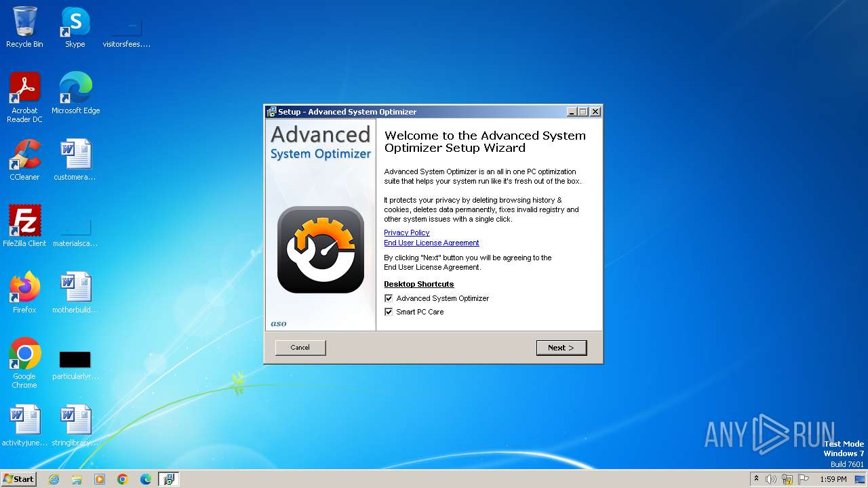
Task: Open Acrobat Reader DC shortcut
Action: (x=24, y=97)
